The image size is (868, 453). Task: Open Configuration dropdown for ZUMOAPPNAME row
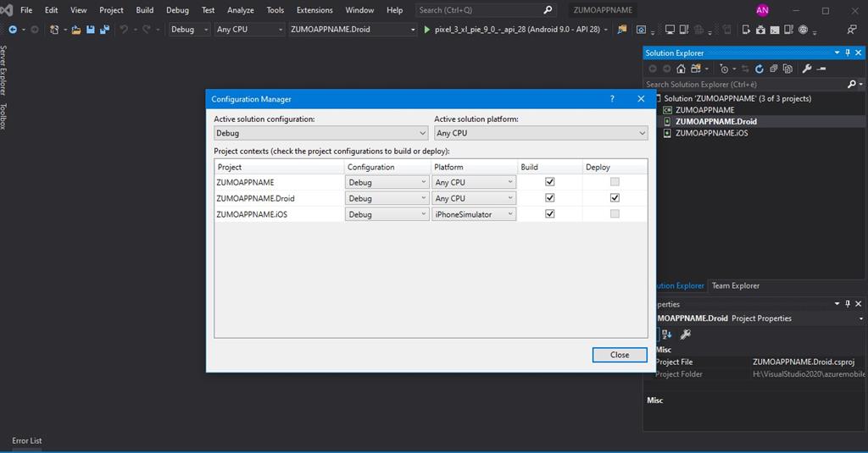coord(387,182)
